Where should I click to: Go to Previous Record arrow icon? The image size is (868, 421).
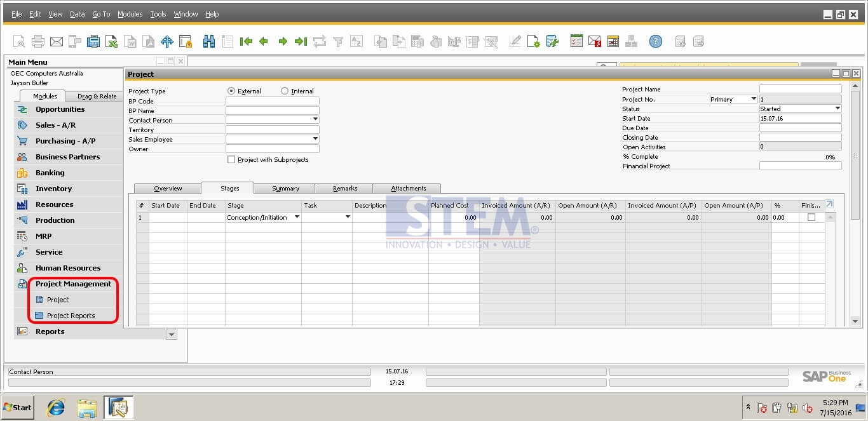pyautogui.click(x=264, y=42)
